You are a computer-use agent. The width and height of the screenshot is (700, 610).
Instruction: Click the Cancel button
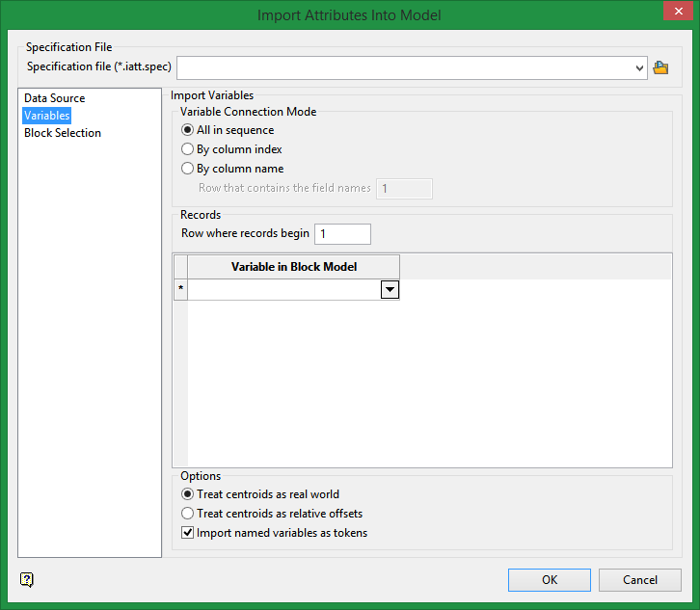pos(640,580)
